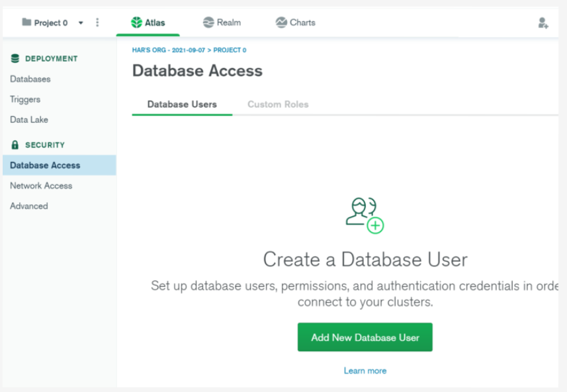Click the PROJECT 0 breadcrumb link
567x392 pixels.
coord(230,50)
